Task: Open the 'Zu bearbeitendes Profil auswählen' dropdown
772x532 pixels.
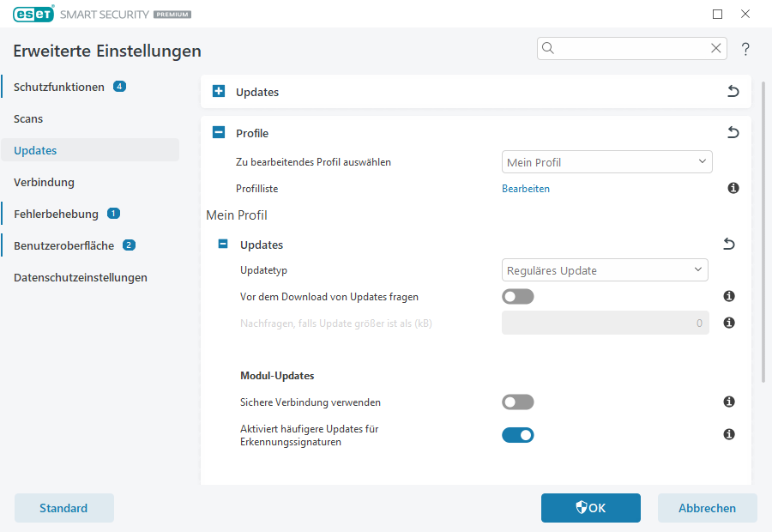Action: (x=606, y=161)
